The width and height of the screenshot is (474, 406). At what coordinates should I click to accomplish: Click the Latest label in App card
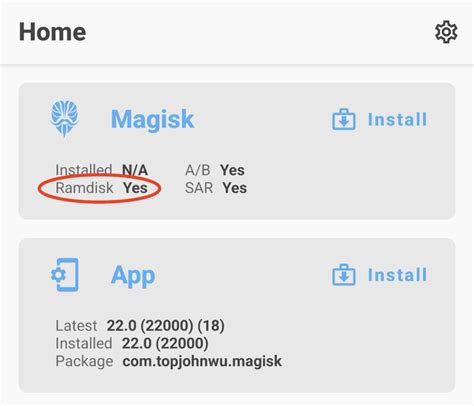76,326
